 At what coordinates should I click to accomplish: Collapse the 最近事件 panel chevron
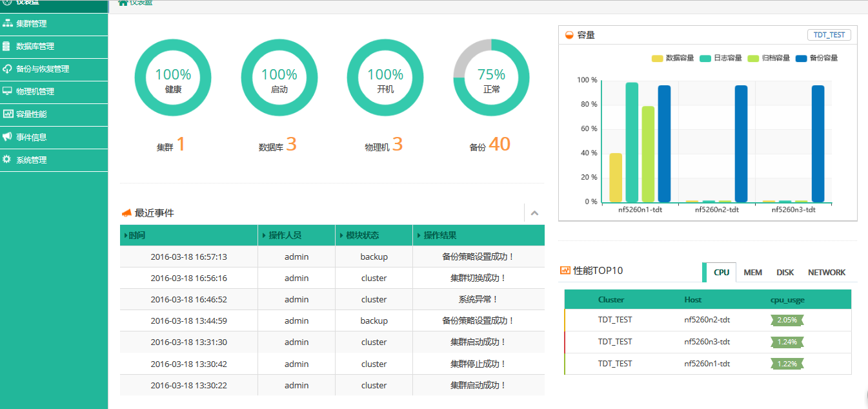[x=534, y=213]
